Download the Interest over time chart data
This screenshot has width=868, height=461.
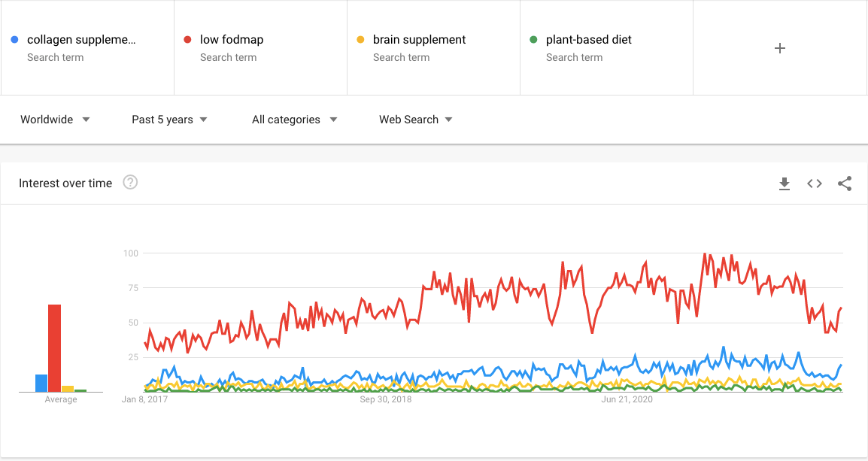click(x=785, y=183)
